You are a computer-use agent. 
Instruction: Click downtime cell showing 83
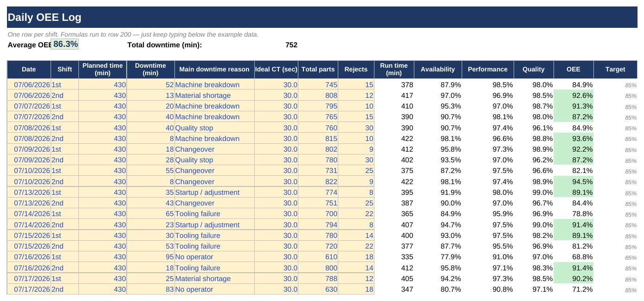150,289
